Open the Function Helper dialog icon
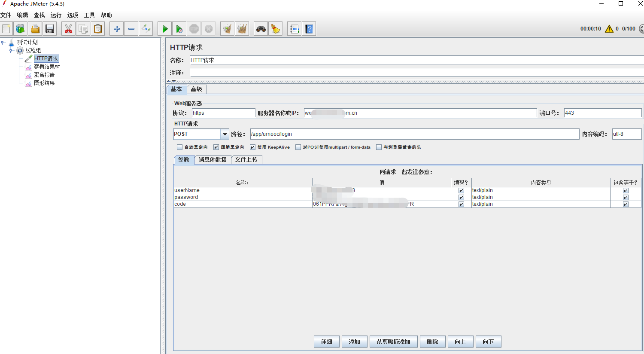Image resolution: width=644 pixels, height=354 pixels. point(294,29)
